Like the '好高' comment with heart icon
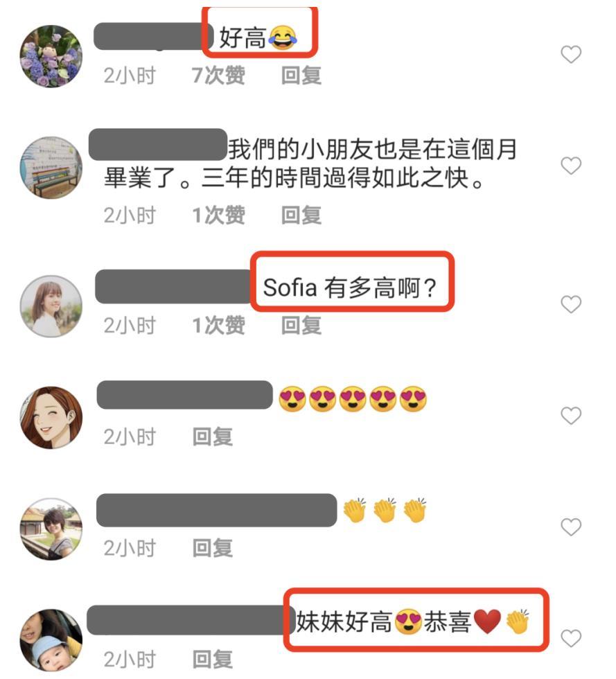 (x=571, y=55)
